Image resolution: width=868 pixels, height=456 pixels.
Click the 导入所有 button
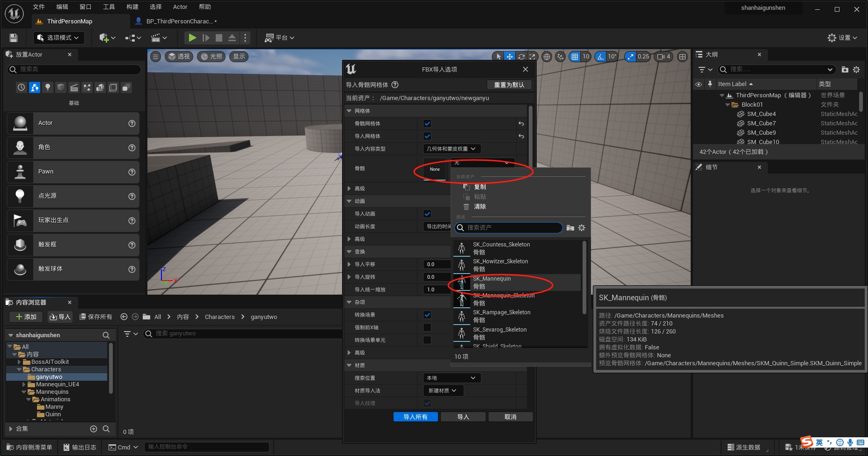click(x=416, y=417)
